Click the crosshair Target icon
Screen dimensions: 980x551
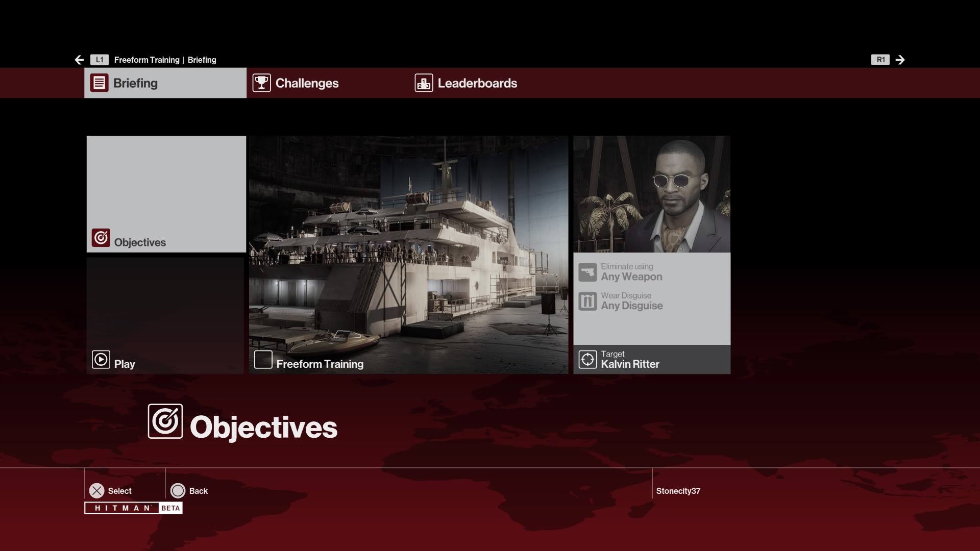(587, 360)
